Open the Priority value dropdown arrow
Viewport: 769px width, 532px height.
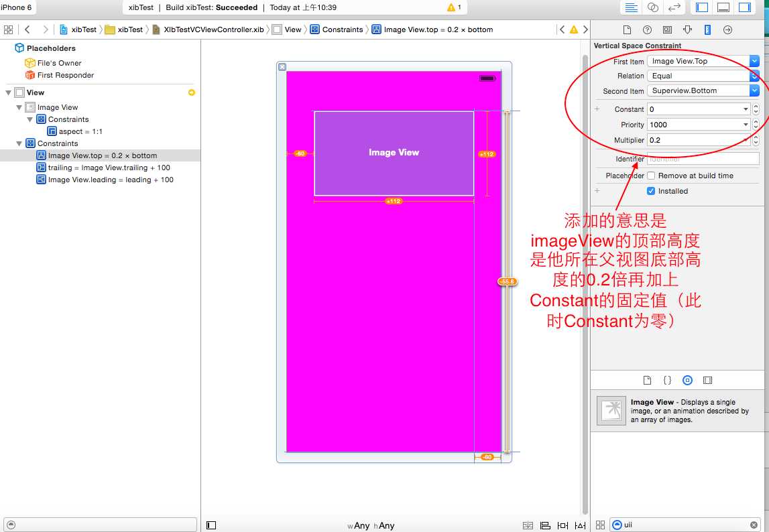click(x=746, y=125)
